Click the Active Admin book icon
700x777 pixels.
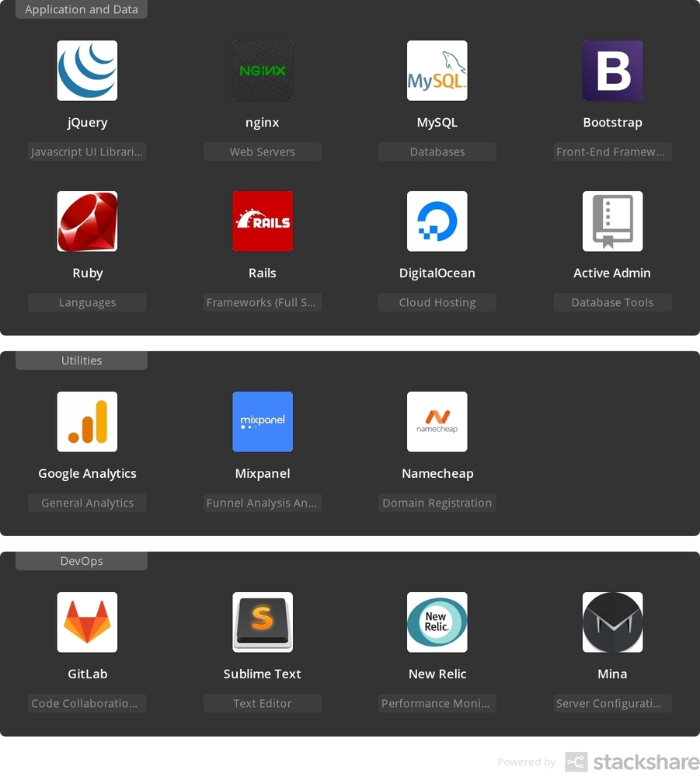612,221
